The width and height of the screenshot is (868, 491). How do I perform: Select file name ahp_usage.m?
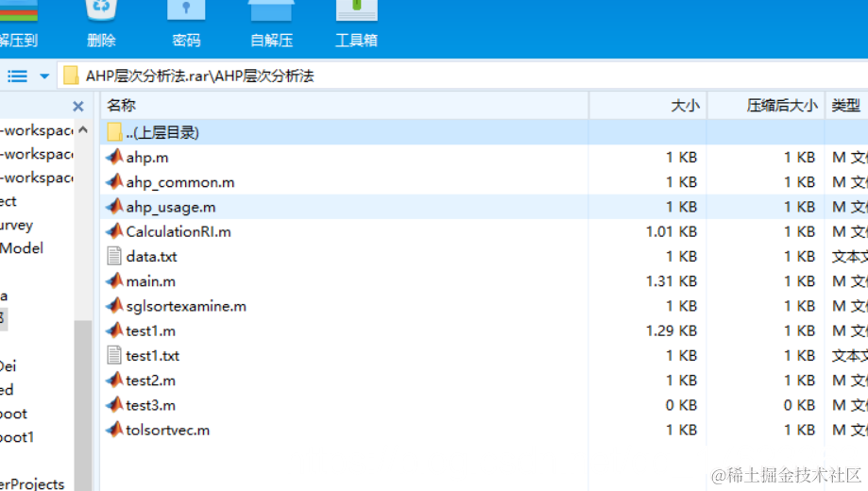pyautogui.click(x=171, y=207)
